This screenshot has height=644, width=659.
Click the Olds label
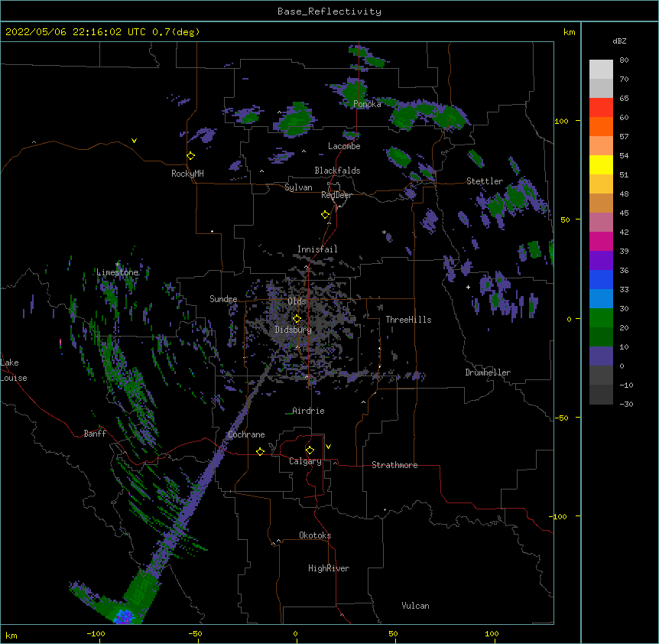[x=297, y=301]
